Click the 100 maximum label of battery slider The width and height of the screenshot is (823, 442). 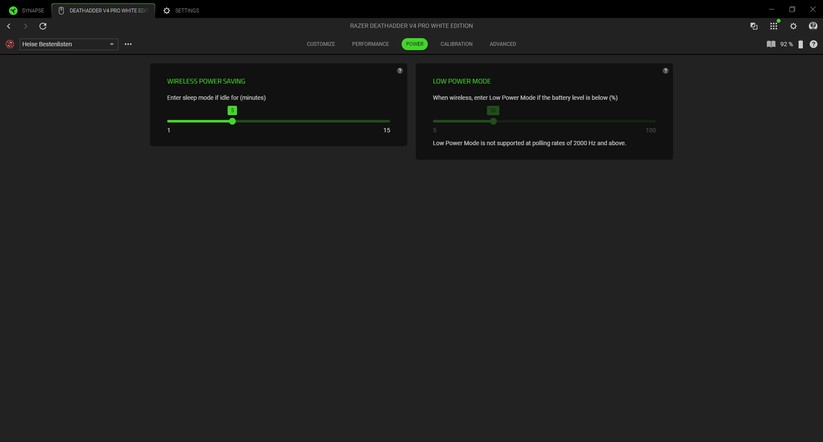point(651,130)
